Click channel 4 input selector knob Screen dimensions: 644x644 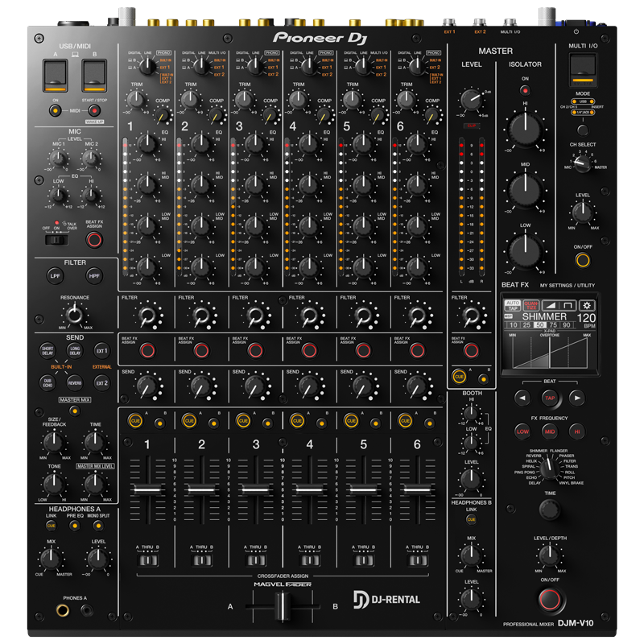point(309,66)
